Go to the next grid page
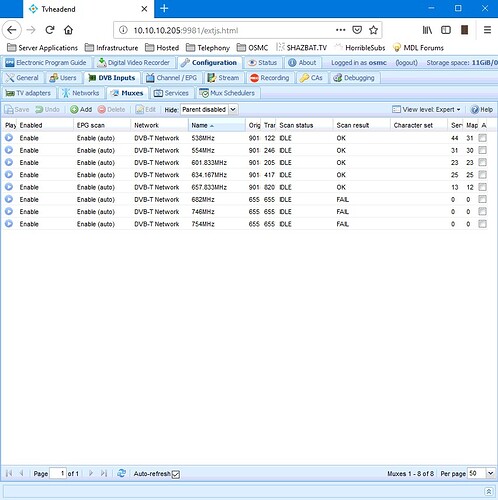The image size is (498, 500). point(91,473)
